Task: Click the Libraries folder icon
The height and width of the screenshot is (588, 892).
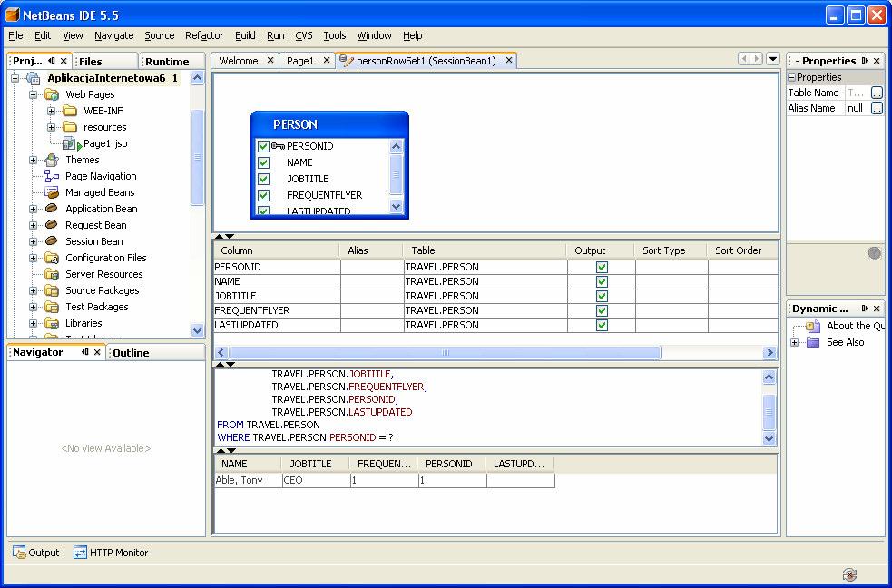Action: tap(51, 323)
